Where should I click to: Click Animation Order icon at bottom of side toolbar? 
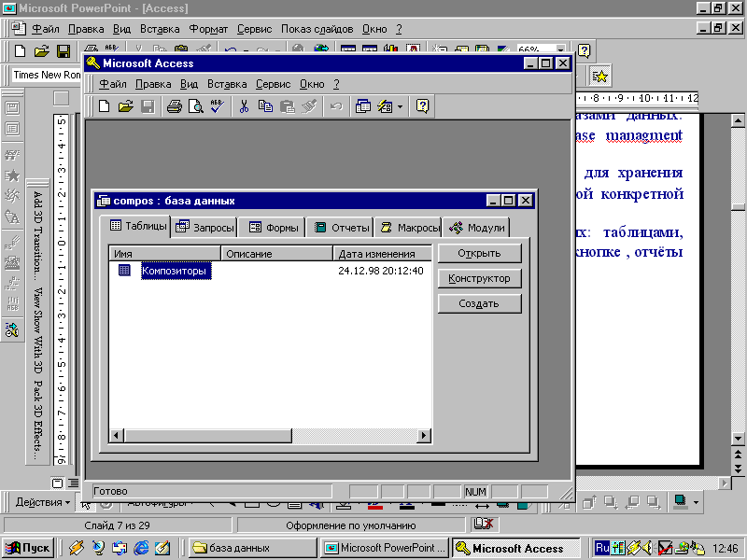(x=12, y=329)
